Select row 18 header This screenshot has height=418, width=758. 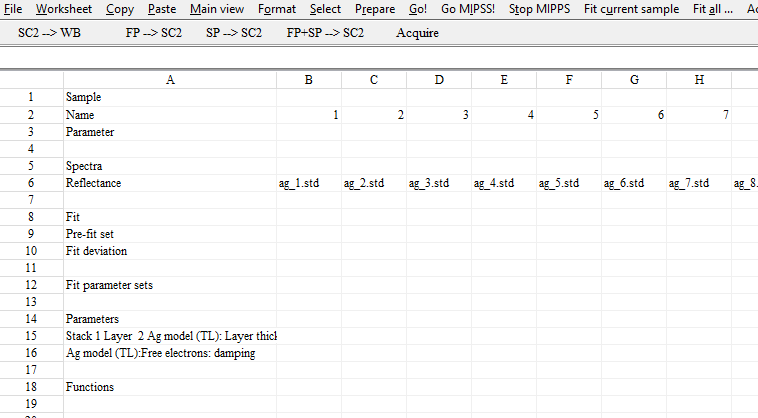point(31,387)
